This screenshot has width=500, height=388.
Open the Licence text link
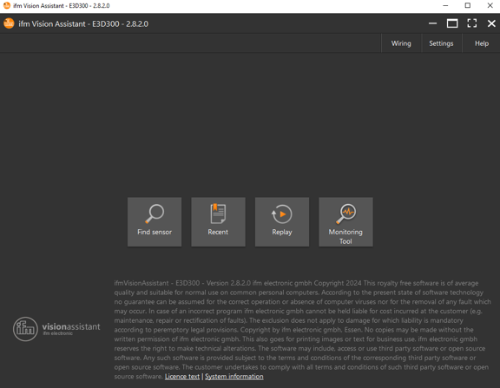tap(182, 376)
